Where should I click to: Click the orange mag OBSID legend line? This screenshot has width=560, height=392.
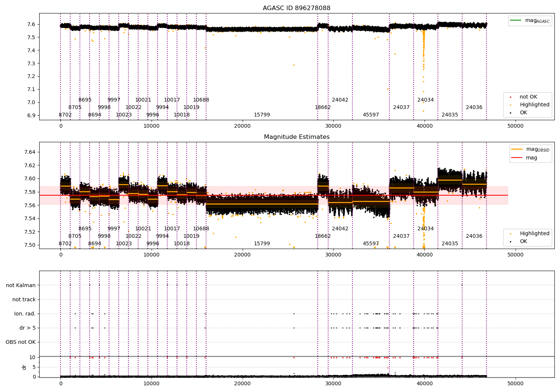[517, 149]
